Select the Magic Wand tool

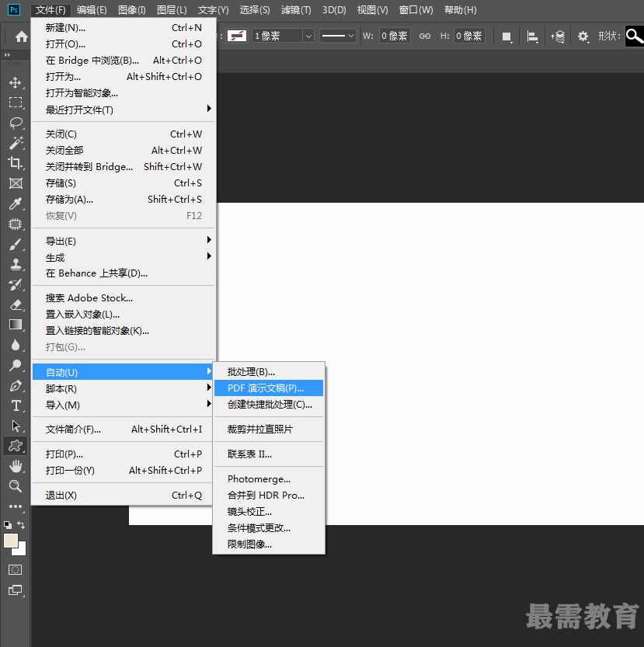pyautogui.click(x=16, y=143)
